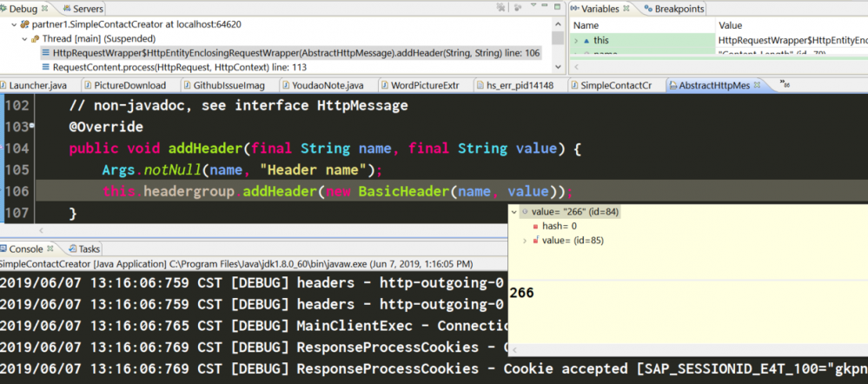Select the Console tab

(x=27, y=249)
